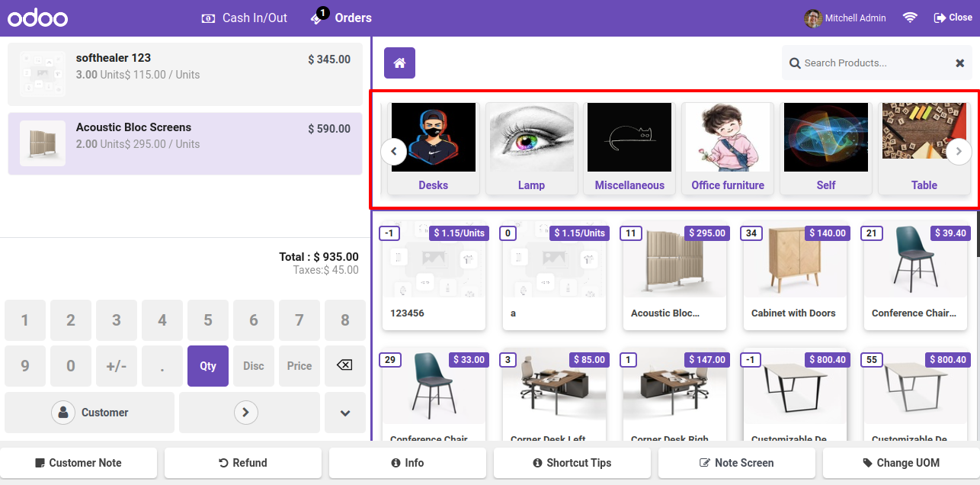The image size is (980, 485).
Task: Open Customer selection
Action: pos(89,413)
